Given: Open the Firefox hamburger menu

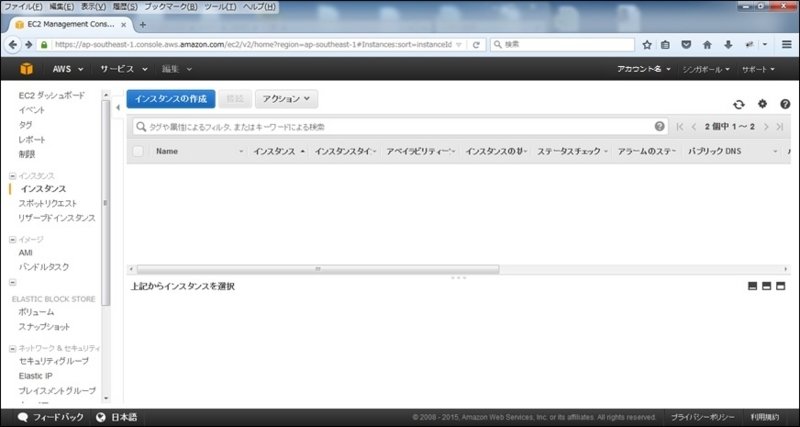Looking at the screenshot, I should point(786,45).
